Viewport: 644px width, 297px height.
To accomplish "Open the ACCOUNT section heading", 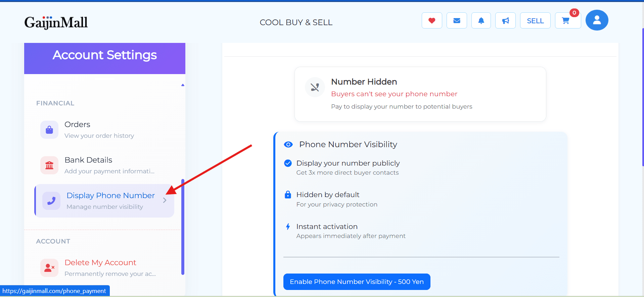I will click(53, 241).
